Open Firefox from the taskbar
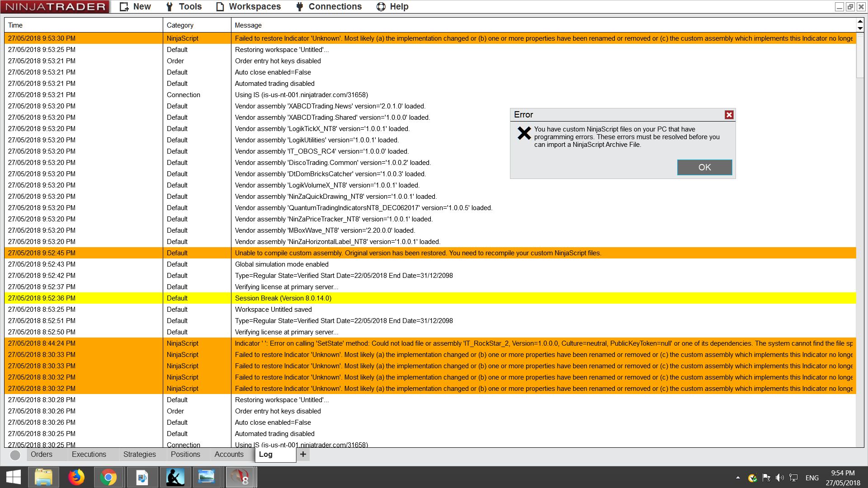This screenshot has height=488, width=868. tap(76, 477)
